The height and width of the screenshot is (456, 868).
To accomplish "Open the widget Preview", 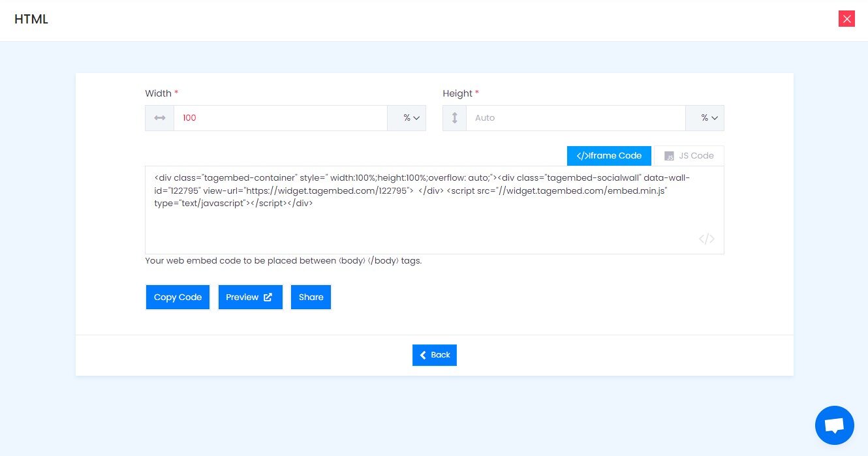I will [250, 297].
